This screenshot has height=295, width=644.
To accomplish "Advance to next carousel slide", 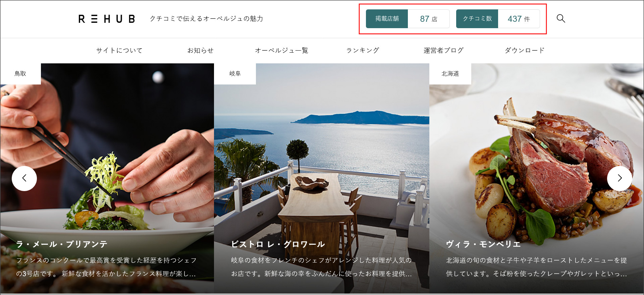I will click(620, 178).
